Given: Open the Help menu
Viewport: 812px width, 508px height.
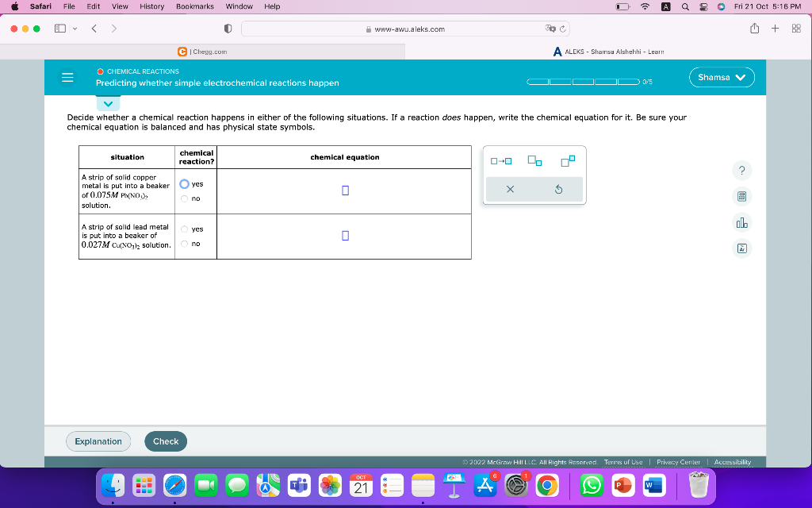Looking at the screenshot, I should click(x=272, y=6).
